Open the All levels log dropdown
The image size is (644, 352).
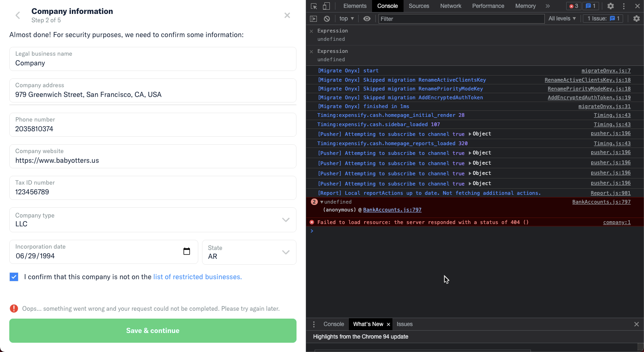coord(562,19)
